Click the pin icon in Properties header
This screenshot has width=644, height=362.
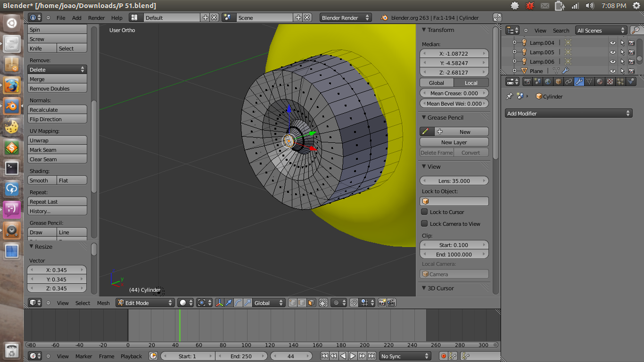[509, 96]
